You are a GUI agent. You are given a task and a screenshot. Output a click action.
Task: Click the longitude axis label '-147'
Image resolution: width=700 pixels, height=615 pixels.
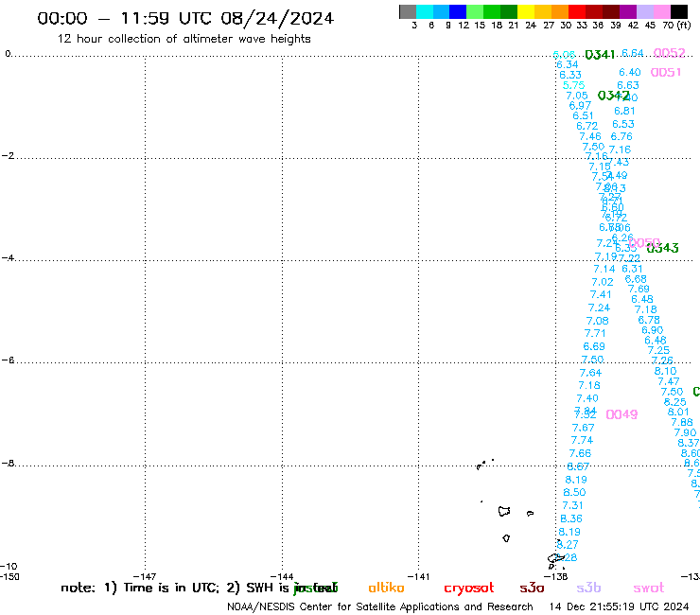(145, 576)
